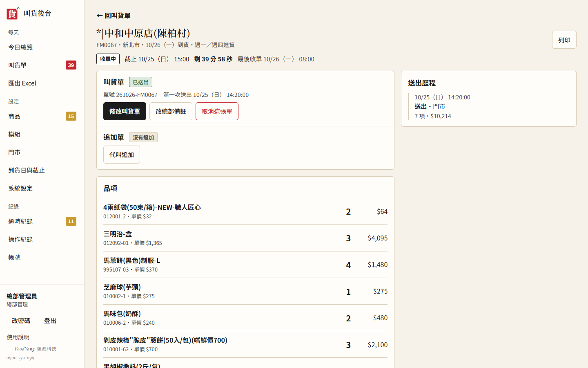Screen dimensions: 588x368
Task: Click 登出 to log out
Action: click(50, 321)
